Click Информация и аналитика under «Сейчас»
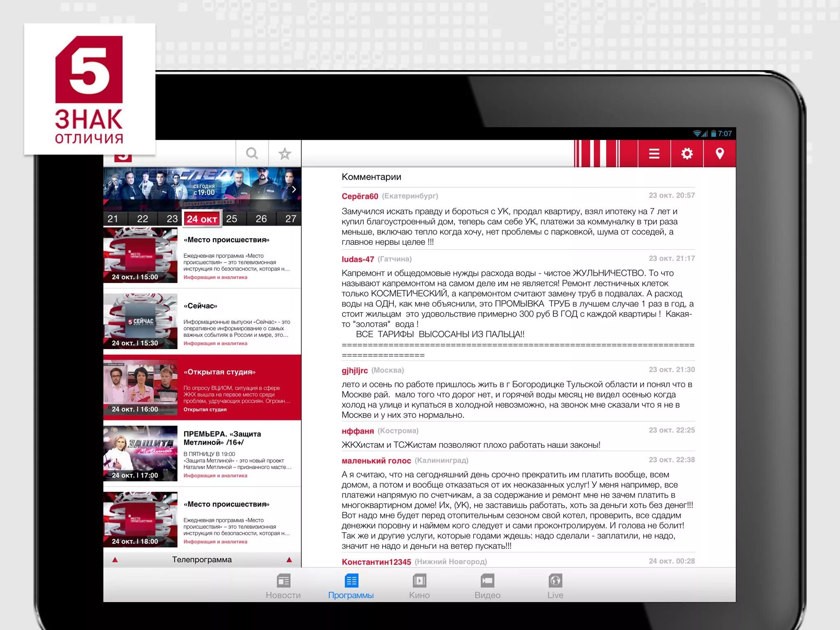 click(215, 343)
